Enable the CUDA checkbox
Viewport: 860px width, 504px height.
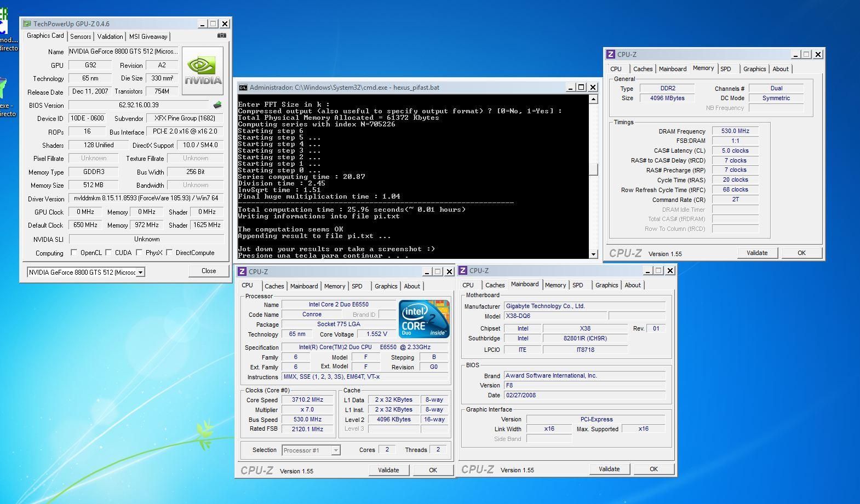click(x=108, y=253)
